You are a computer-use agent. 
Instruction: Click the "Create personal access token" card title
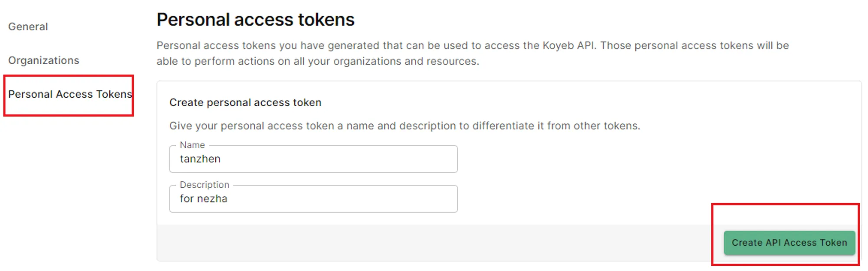245,102
